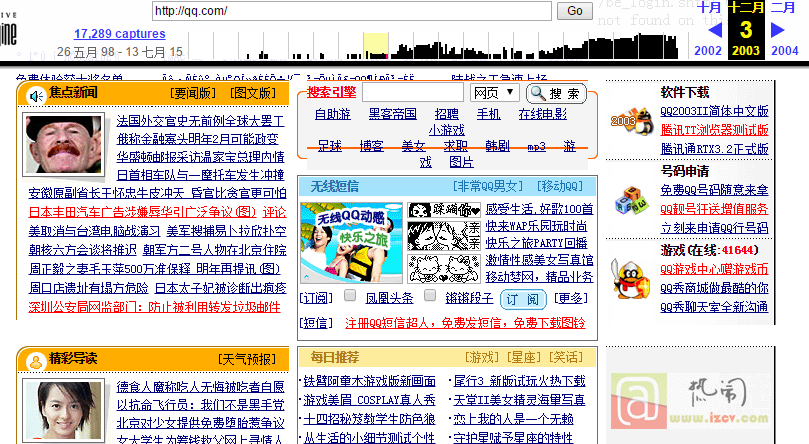Open the 黑客帝国 link
Image resolution: width=809 pixels, height=444 pixels.
(x=393, y=114)
